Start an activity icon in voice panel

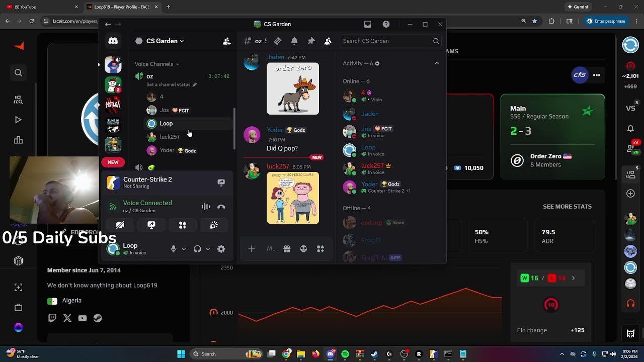point(183,225)
